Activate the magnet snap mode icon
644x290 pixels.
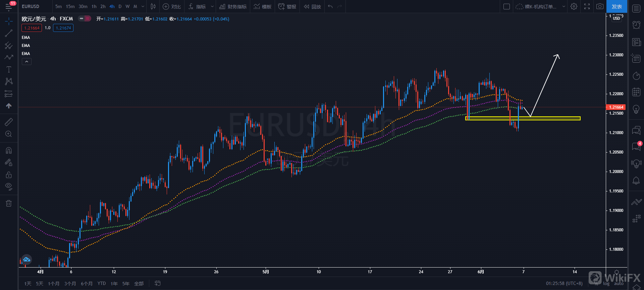[9, 151]
